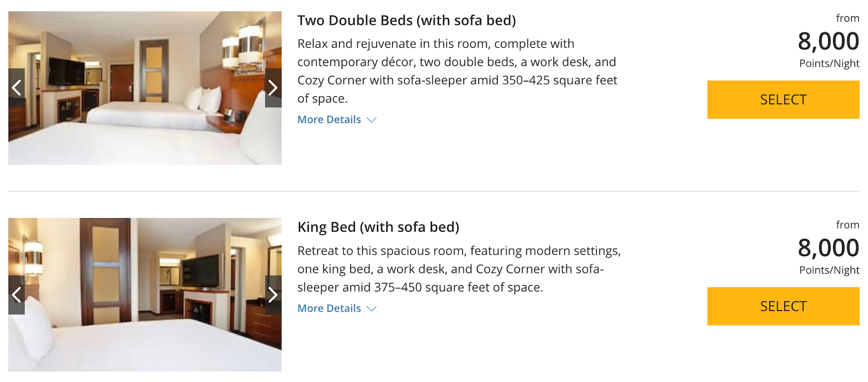Select the King Bed room option
The height and width of the screenshot is (382, 868).
783,306
